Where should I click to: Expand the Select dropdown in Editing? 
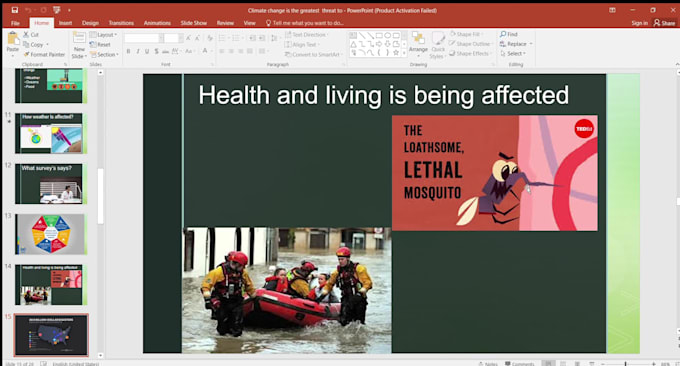click(x=513, y=54)
